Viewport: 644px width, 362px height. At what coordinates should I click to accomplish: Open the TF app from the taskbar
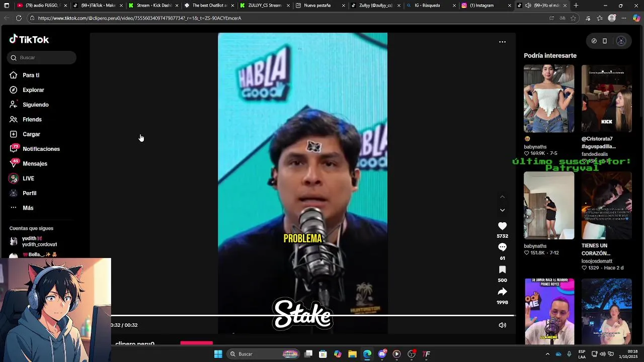point(426,354)
